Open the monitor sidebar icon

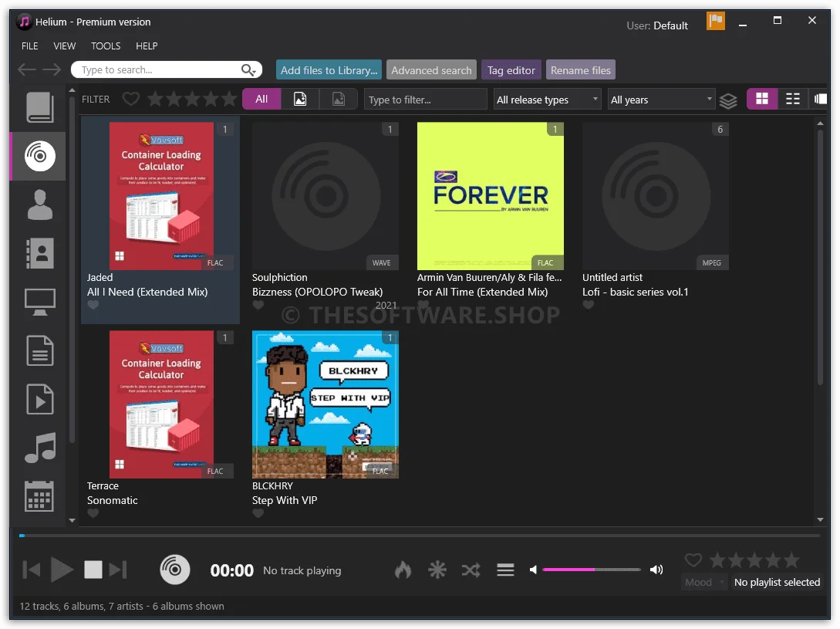click(x=39, y=302)
